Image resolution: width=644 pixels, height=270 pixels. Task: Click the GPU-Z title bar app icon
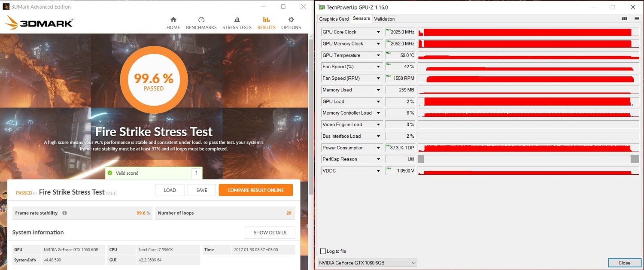[x=322, y=7]
